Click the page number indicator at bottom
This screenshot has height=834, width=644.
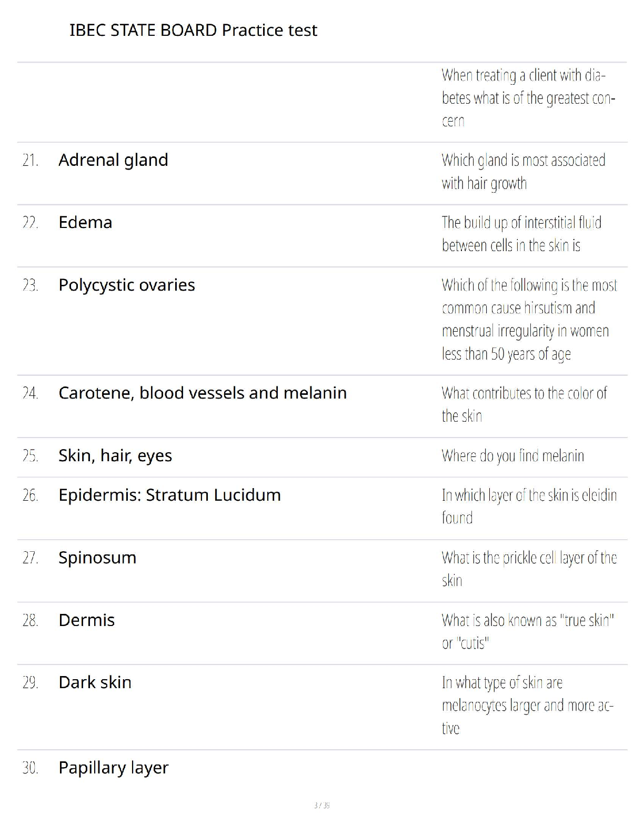click(x=321, y=805)
